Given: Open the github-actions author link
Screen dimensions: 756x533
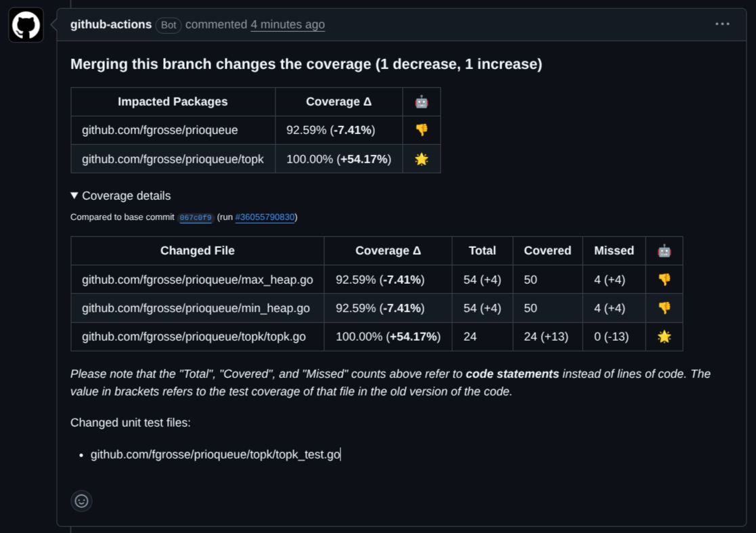Looking at the screenshot, I should coord(111,24).
